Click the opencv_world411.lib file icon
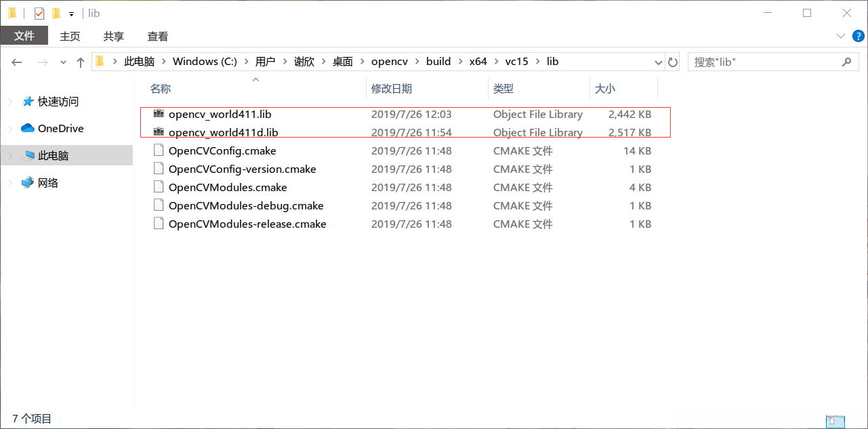 point(159,114)
